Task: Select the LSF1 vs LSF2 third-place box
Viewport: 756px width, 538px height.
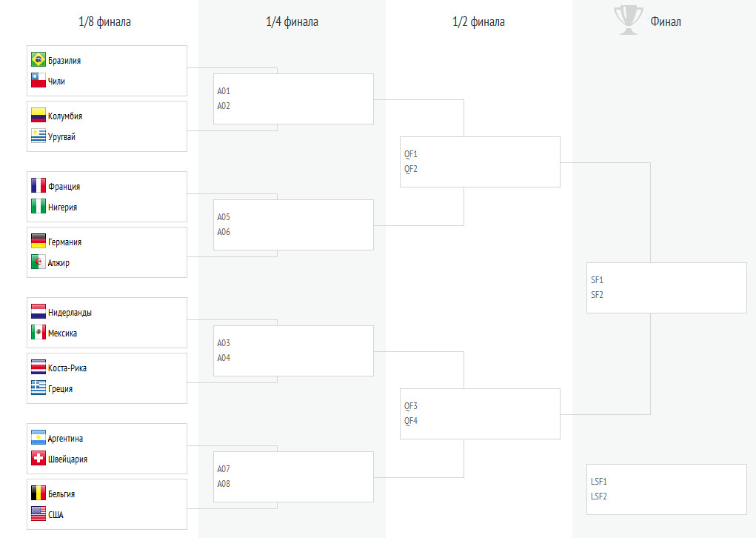Action: point(667,489)
